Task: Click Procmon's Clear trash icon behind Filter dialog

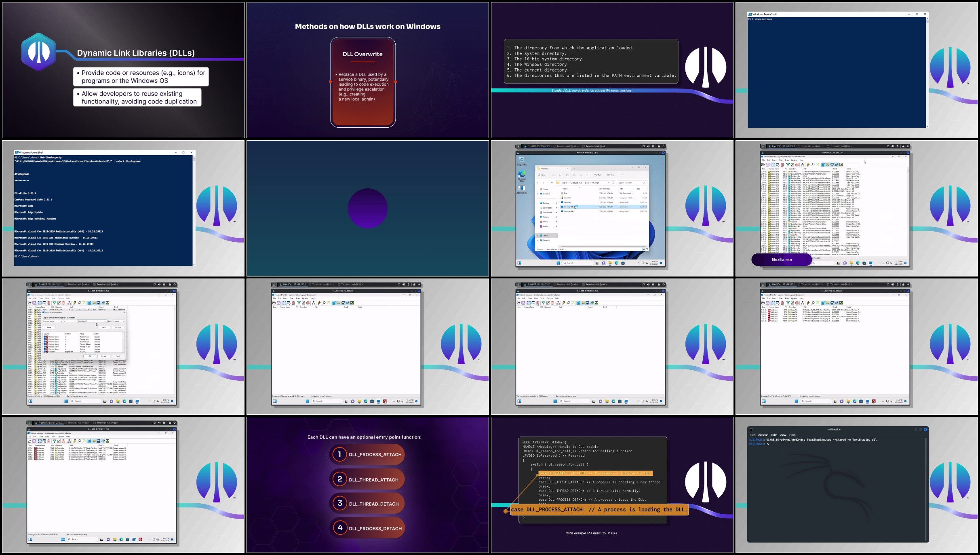Action: 49,303
